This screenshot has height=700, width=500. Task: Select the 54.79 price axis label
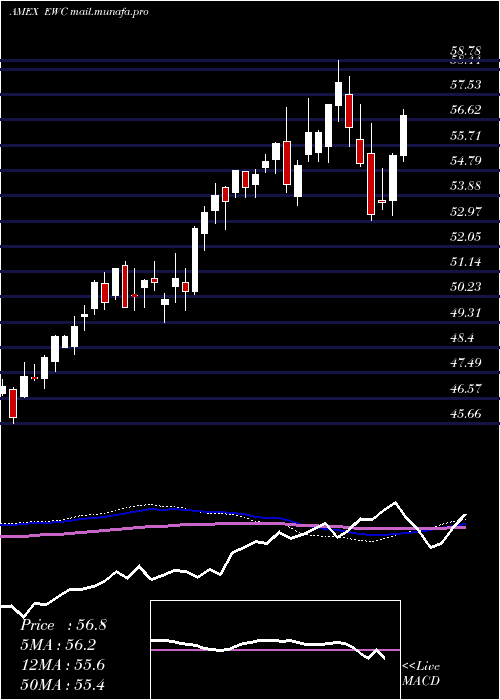click(466, 160)
